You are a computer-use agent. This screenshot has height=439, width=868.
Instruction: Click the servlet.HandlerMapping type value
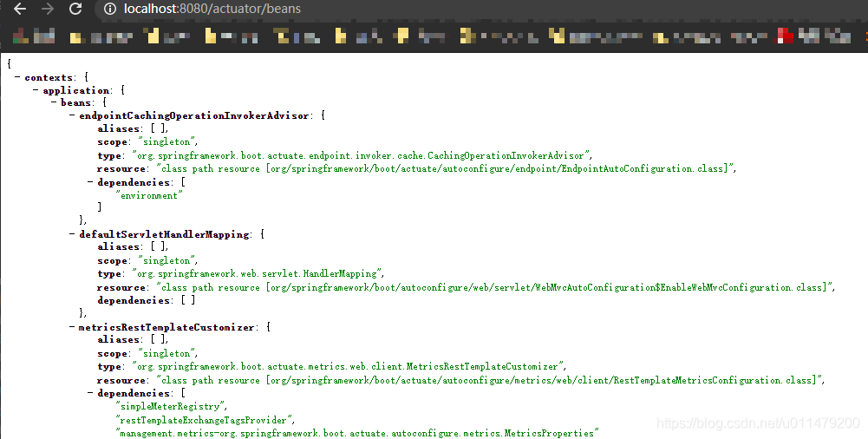257,274
